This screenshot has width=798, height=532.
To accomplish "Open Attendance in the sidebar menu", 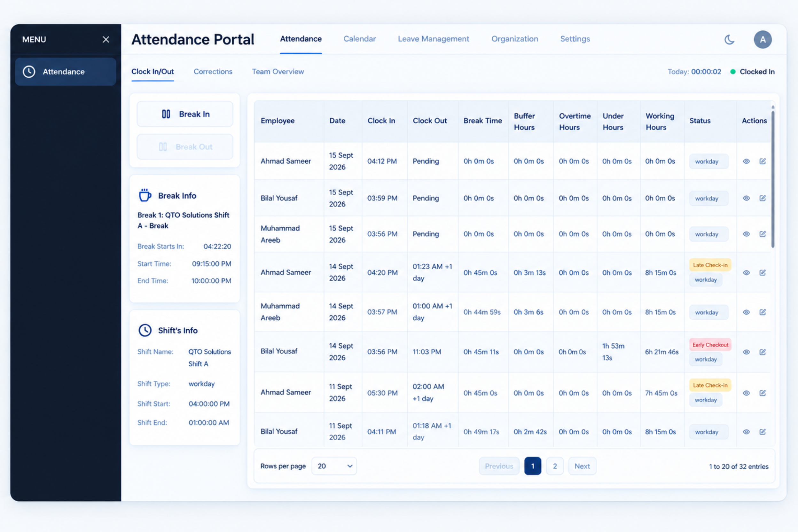I will [66, 72].
